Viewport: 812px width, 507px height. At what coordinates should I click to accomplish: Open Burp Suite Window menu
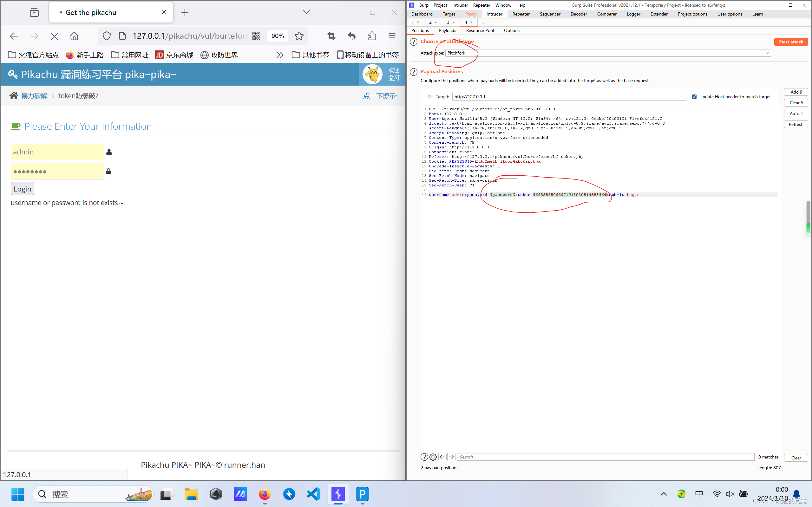[503, 5]
